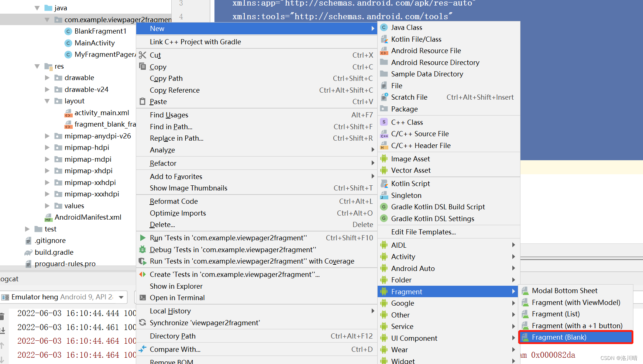Viewport: 643px width, 364px height.
Task: Open the Vector Asset creator
Action: (410, 170)
